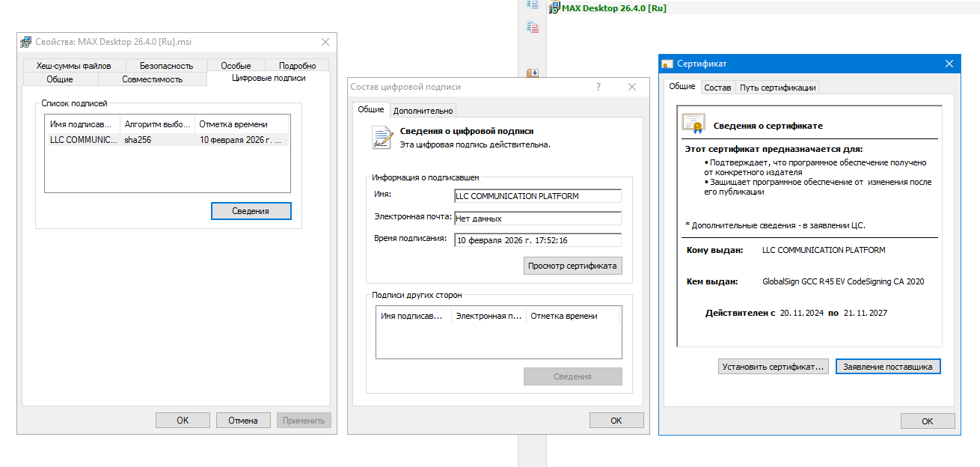Click Отмена in the Properties window

(x=243, y=420)
